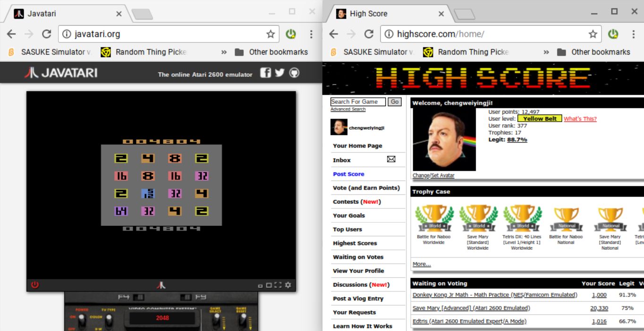Screen dimensions: 644x331
Task: Click the Atari logo on emulator bar
Action: pyautogui.click(x=161, y=285)
